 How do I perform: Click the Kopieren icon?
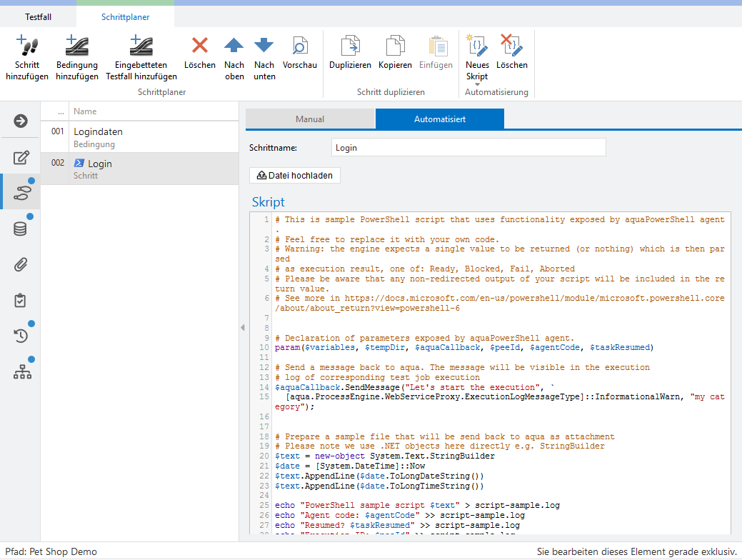[395, 46]
